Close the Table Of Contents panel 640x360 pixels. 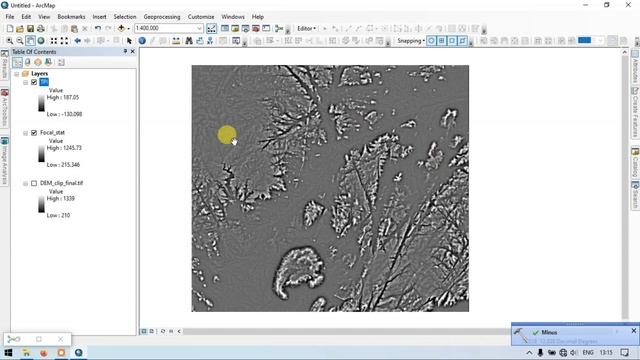coord(133,51)
